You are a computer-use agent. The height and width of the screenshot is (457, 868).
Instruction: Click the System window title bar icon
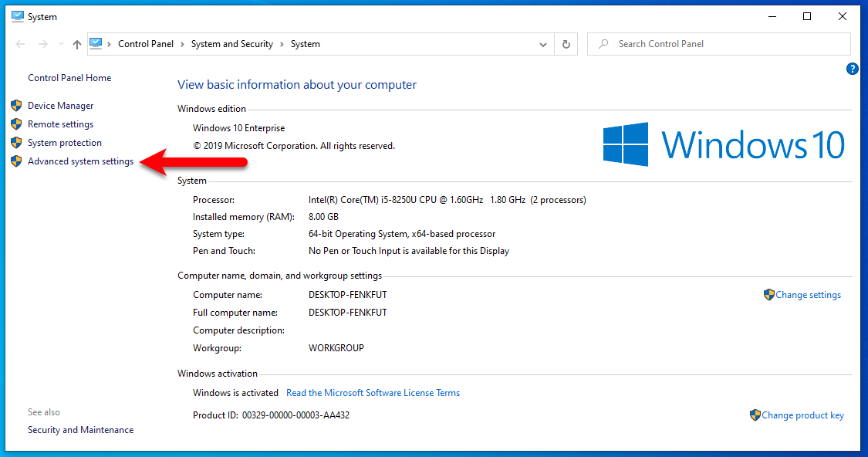tap(18, 17)
